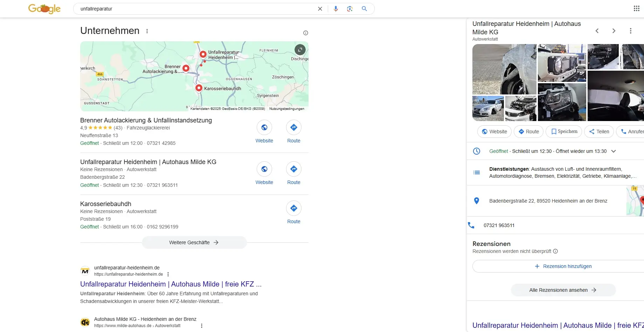The width and height of the screenshot is (644, 332).
Task: Open panel's three-dot options menu
Action: (x=630, y=31)
